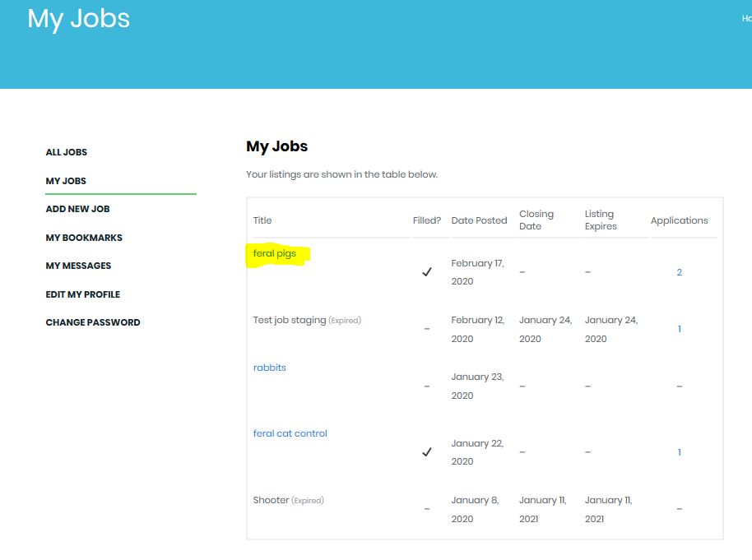Screen dimensions: 752x560
Task: Open the feral cat control listing
Action: tap(290, 433)
